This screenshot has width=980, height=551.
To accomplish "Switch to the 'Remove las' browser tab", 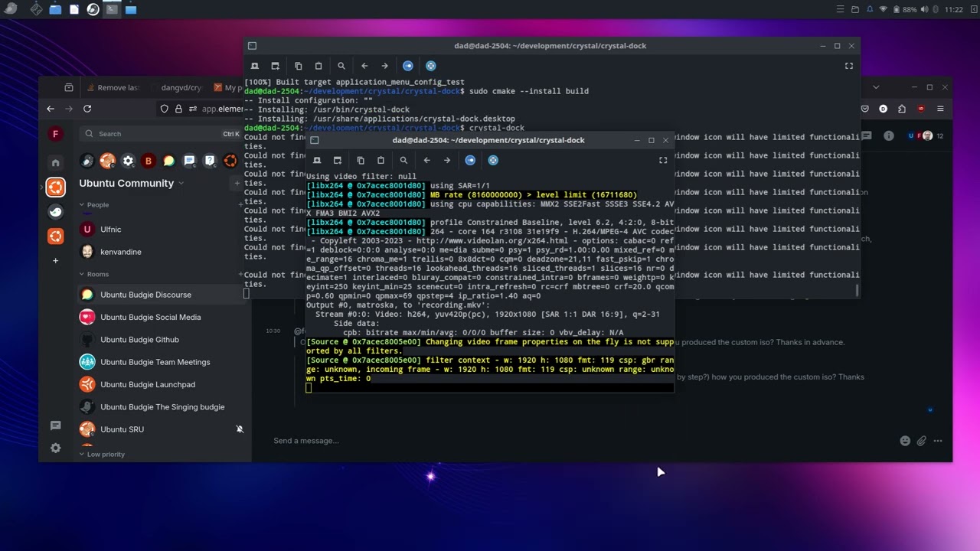I will [x=113, y=88].
